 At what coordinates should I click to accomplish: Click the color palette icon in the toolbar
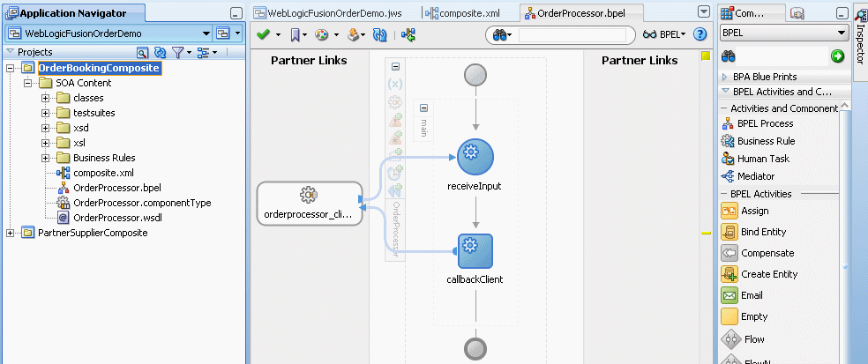pyautogui.click(x=322, y=35)
